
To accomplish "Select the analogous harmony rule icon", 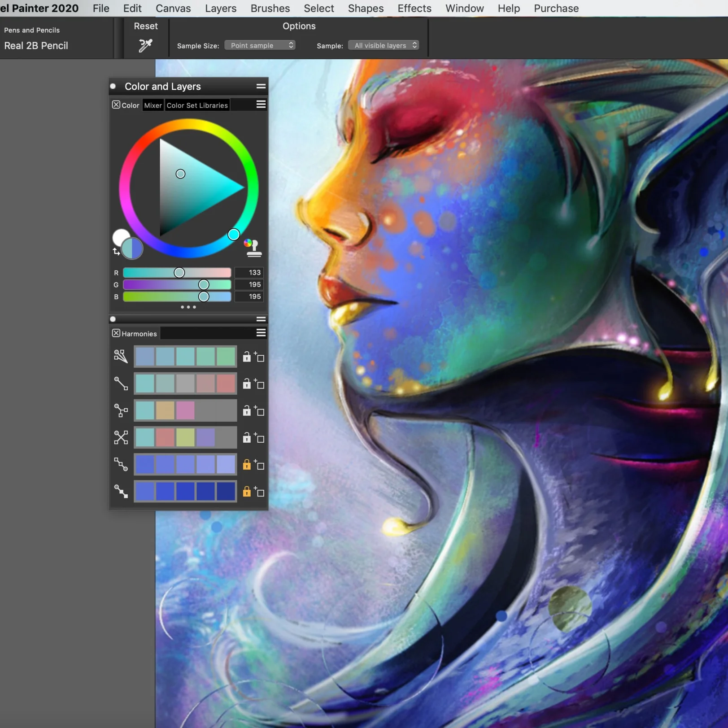I will tap(121, 357).
